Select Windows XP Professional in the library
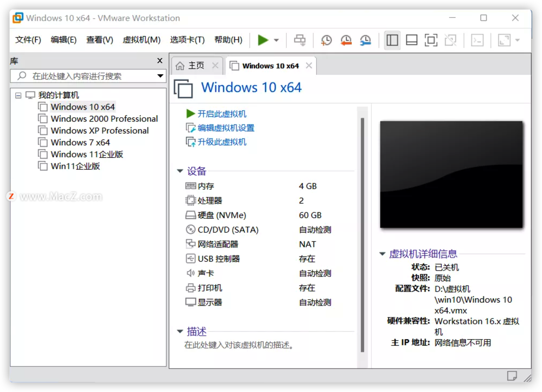This screenshot has height=392, width=542. pos(99,131)
